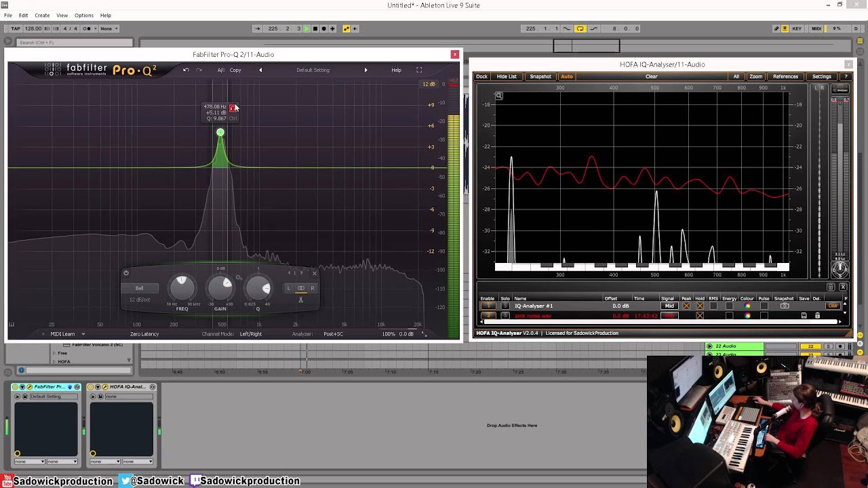Click References button in IQ-Analyser

pyautogui.click(x=785, y=77)
